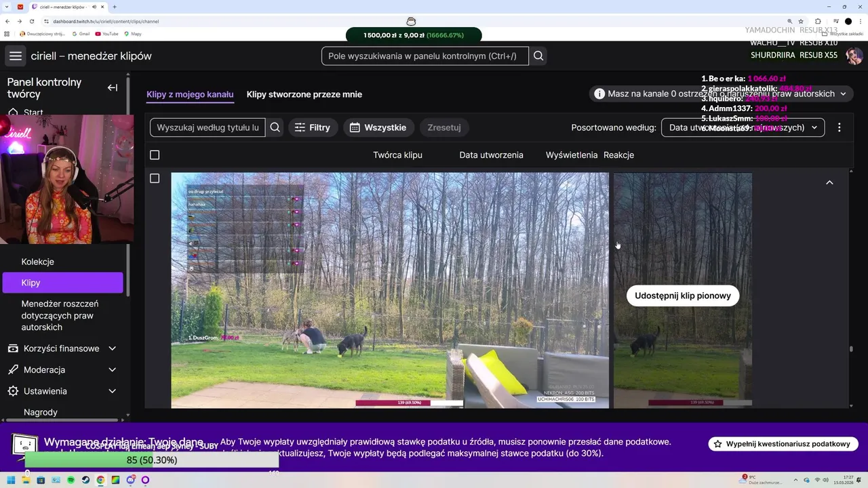Open the Filtry filter options

313,127
